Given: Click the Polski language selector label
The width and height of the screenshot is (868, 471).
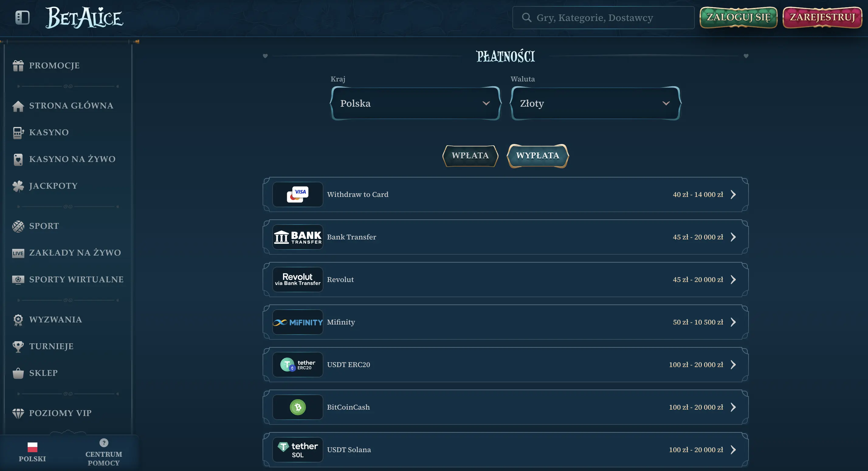Looking at the screenshot, I should (x=32, y=459).
